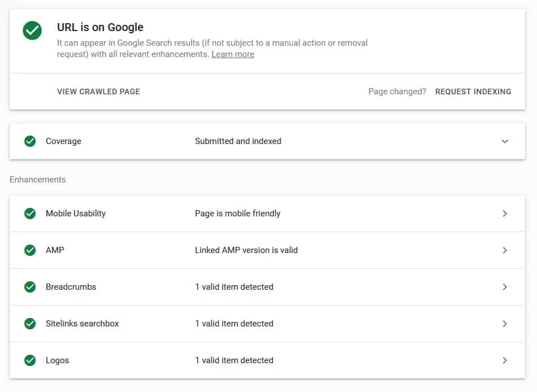This screenshot has height=392, width=537.
Task: Open Sitelinks searchbox details via right chevron
Action: (x=505, y=324)
